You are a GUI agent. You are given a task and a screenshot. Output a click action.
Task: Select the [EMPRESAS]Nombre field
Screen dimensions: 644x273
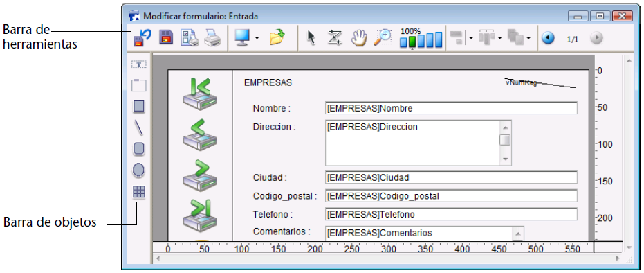pos(451,108)
